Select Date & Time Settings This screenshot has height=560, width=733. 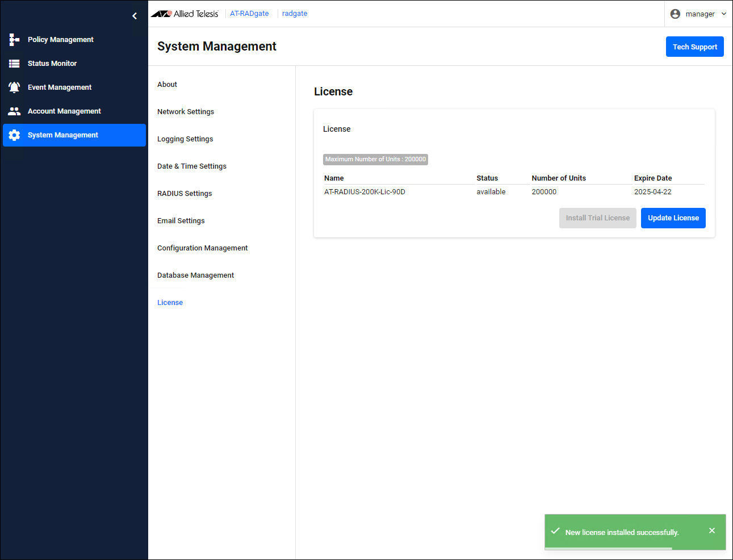192,166
